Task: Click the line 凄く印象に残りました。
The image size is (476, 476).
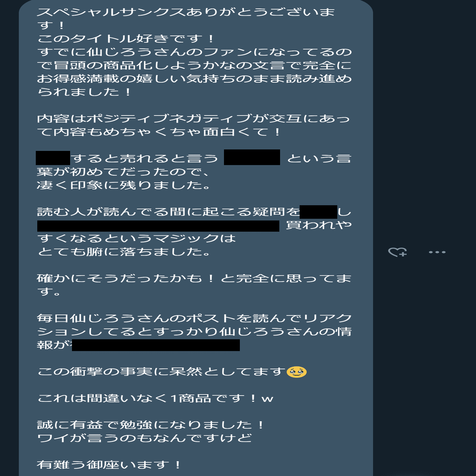Action: 124,184
